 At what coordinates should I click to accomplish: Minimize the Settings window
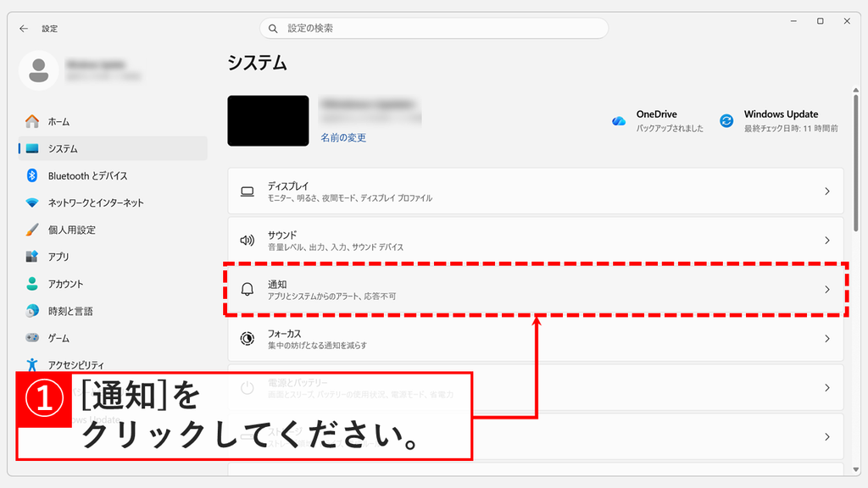coord(793,21)
